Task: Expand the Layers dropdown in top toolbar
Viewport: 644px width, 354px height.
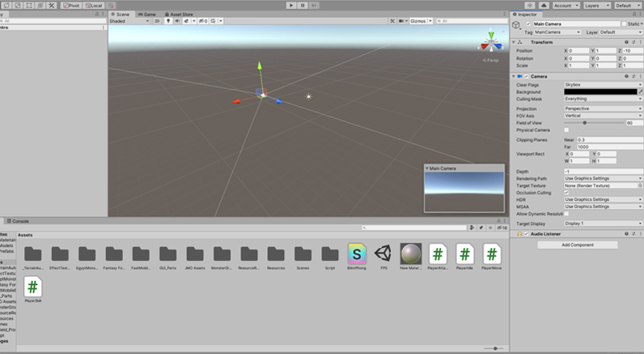Action: click(595, 5)
